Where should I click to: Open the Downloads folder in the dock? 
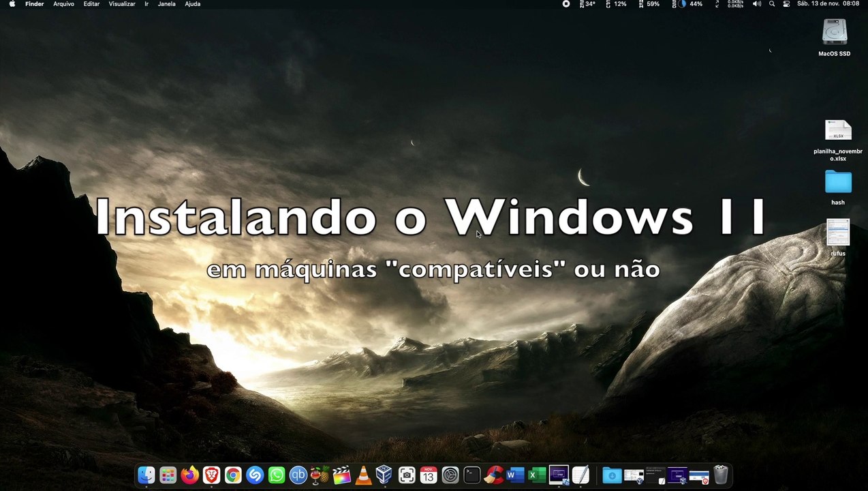(612, 475)
